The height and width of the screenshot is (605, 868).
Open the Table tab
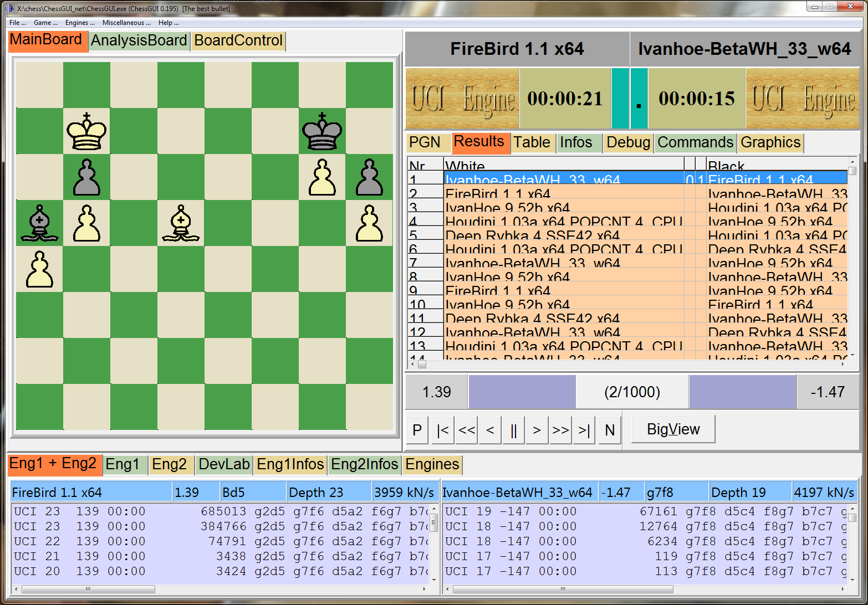532,143
